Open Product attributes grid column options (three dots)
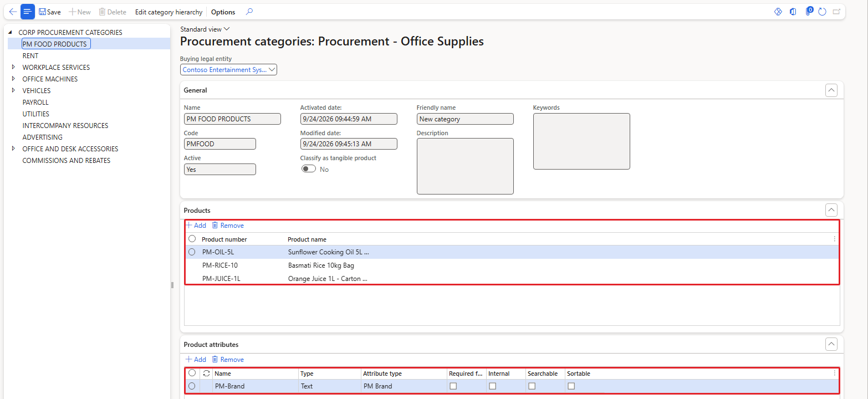Screen dimensions: 868x399 click(835, 374)
